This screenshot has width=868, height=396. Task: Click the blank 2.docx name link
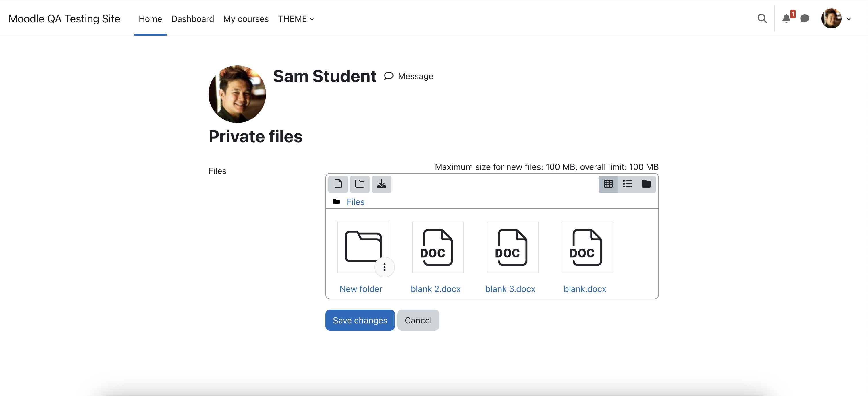point(436,289)
